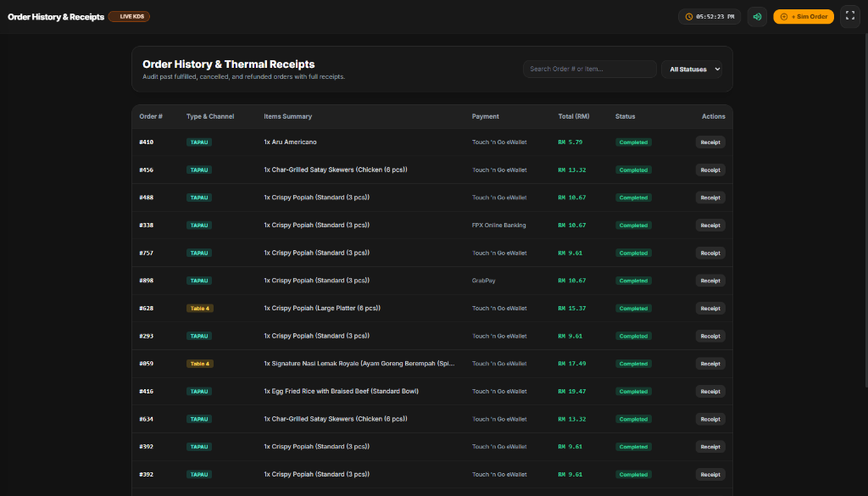The width and height of the screenshot is (868, 496).
Task: Show receipt for order #338
Action: pyautogui.click(x=710, y=226)
